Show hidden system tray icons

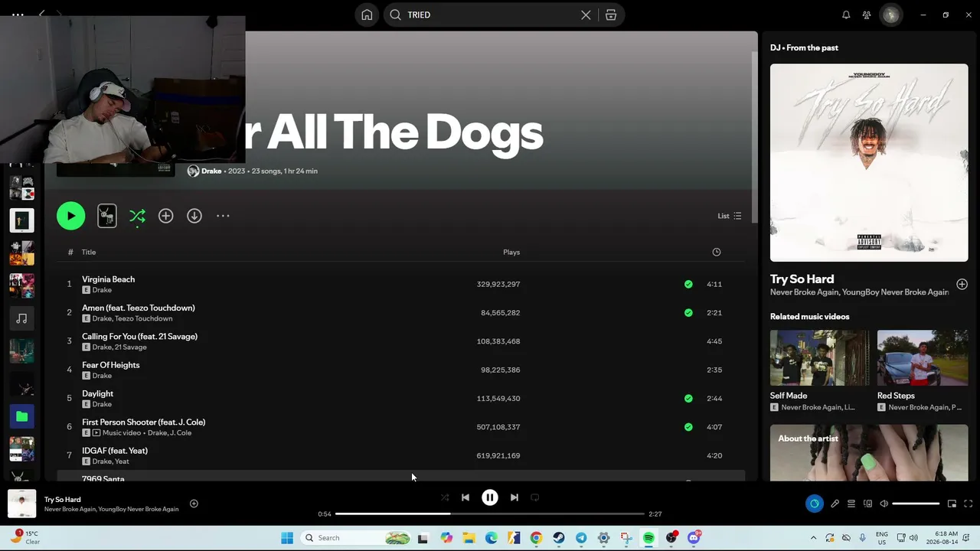pyautogui.click(x=813, y=538)
